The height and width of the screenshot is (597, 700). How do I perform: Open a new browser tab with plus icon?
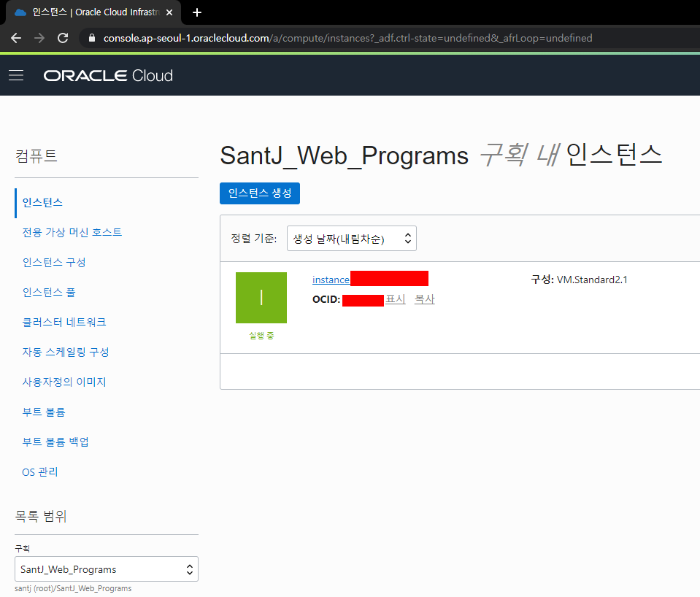pos(197,12)
